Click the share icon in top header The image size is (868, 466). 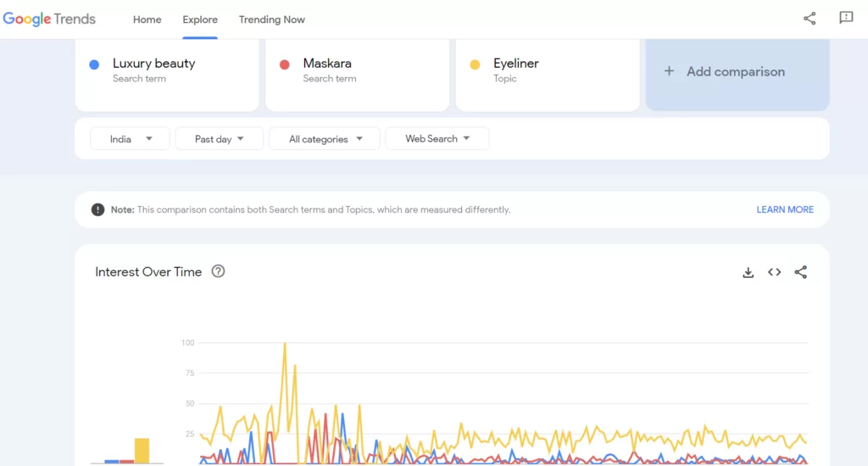click(810, 19)
